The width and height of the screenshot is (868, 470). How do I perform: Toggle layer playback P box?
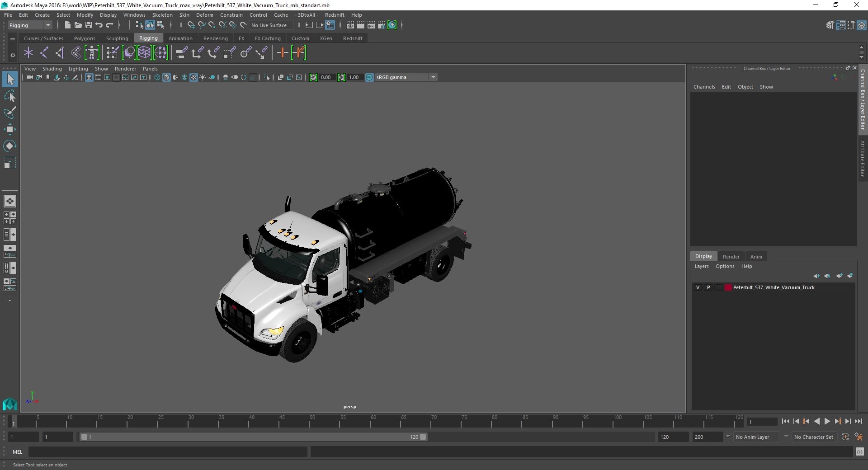[x=708, y=287]
